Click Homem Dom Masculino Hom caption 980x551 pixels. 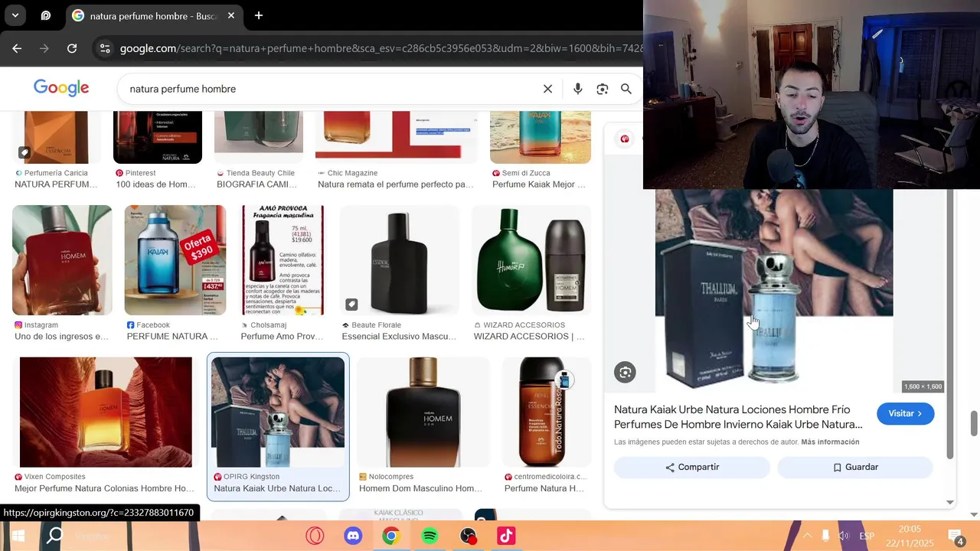point(420,488)
